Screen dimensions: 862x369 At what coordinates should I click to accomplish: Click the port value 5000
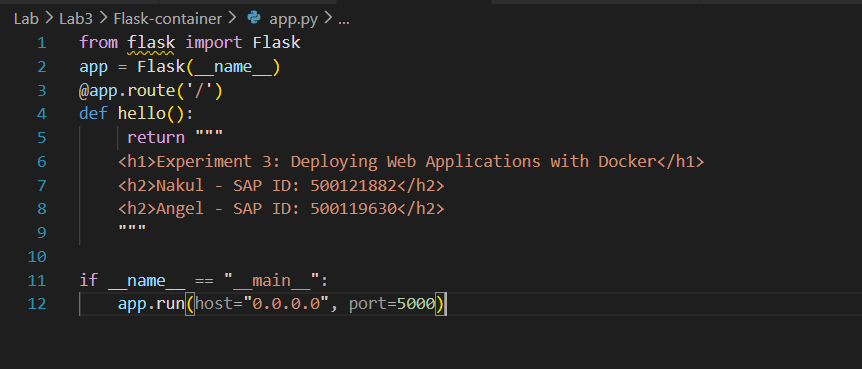click(416, 304)
